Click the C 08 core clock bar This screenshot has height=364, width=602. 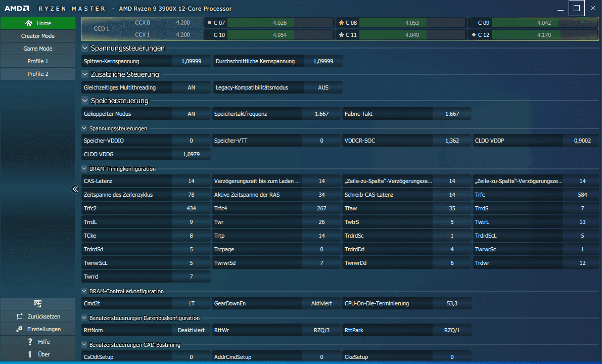[412, 23]
